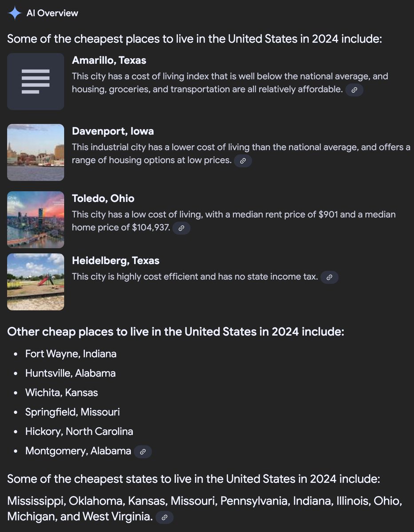
Task: Click the 'Some of the cheapest places' intro line
Action: coord(194,39)
